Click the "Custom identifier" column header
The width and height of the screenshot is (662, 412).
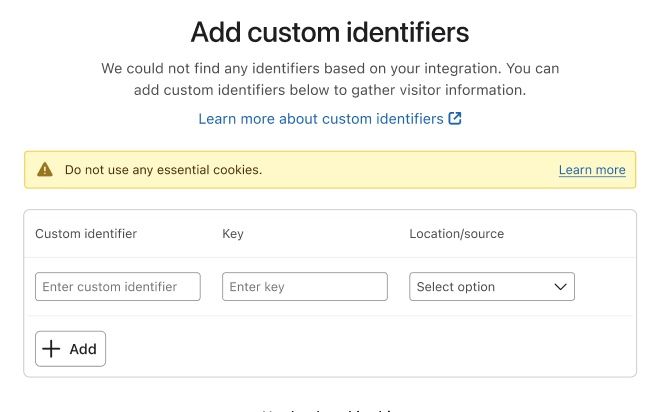coord(86,234)
